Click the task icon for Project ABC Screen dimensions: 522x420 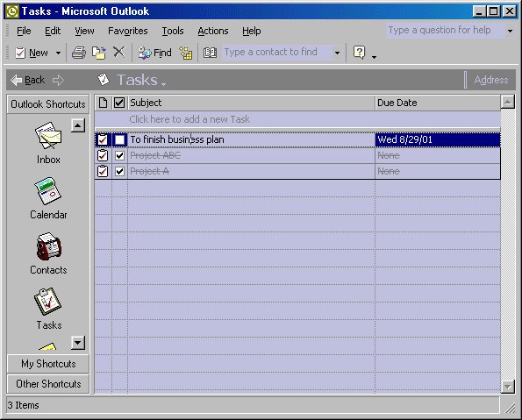(103, 155)
